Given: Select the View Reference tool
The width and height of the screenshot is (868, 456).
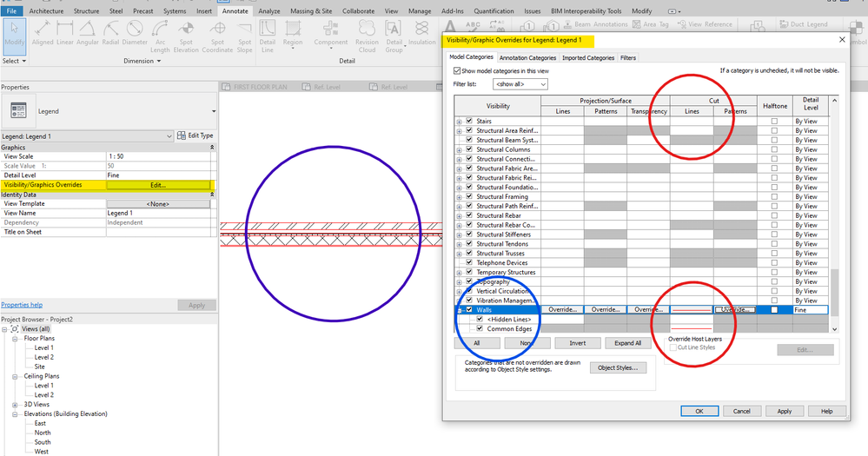Looking at the screenshot, I should click(x=705, y=24).
